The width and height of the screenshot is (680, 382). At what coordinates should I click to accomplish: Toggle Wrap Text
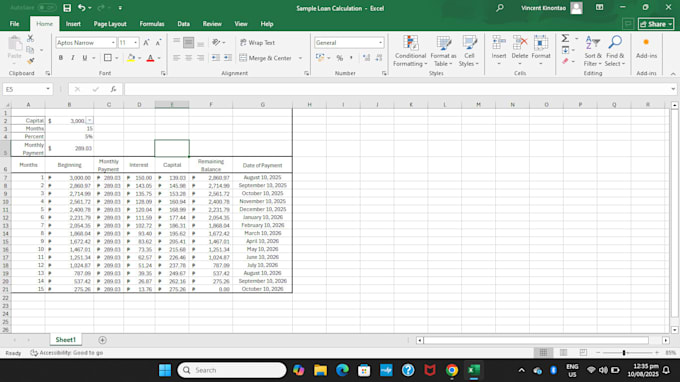[258, 42]
